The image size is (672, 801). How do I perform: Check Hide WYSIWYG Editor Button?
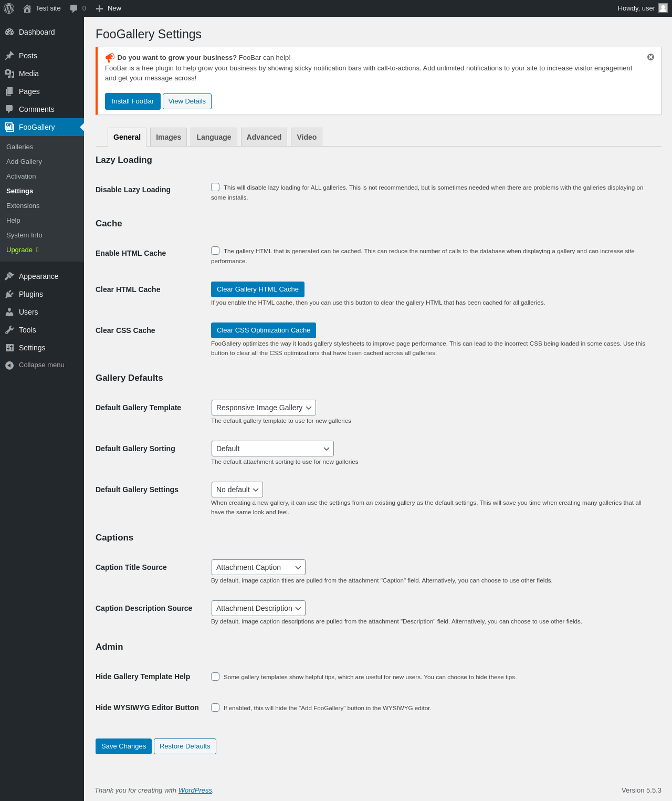215,708
